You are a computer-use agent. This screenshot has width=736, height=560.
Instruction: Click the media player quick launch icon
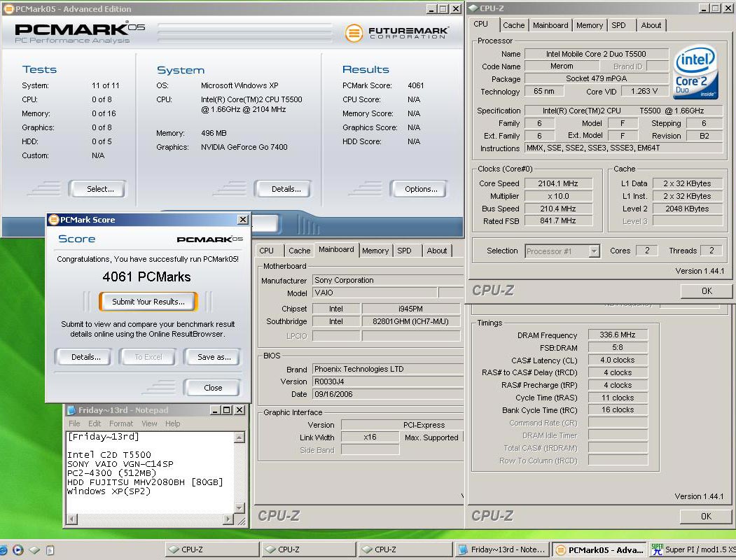(18, 549)
